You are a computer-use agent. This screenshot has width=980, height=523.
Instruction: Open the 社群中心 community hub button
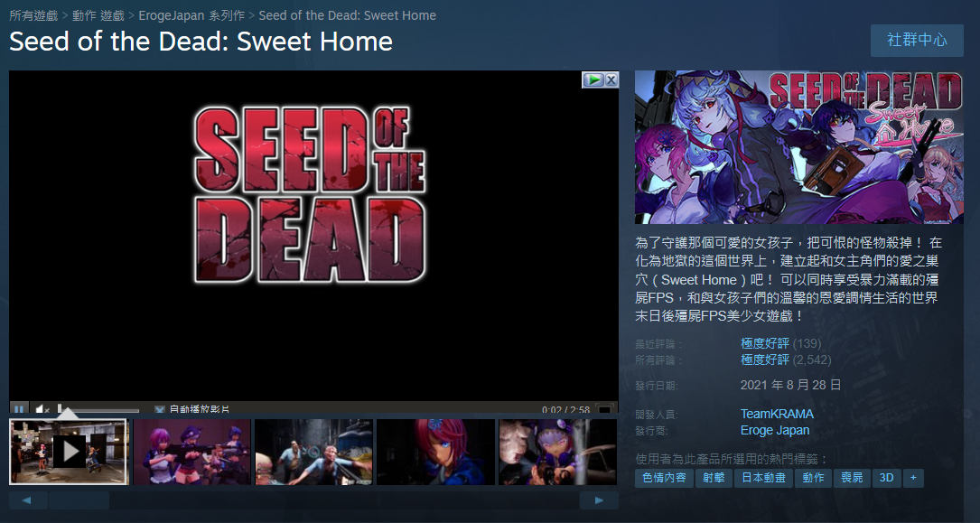pos(917,41)
